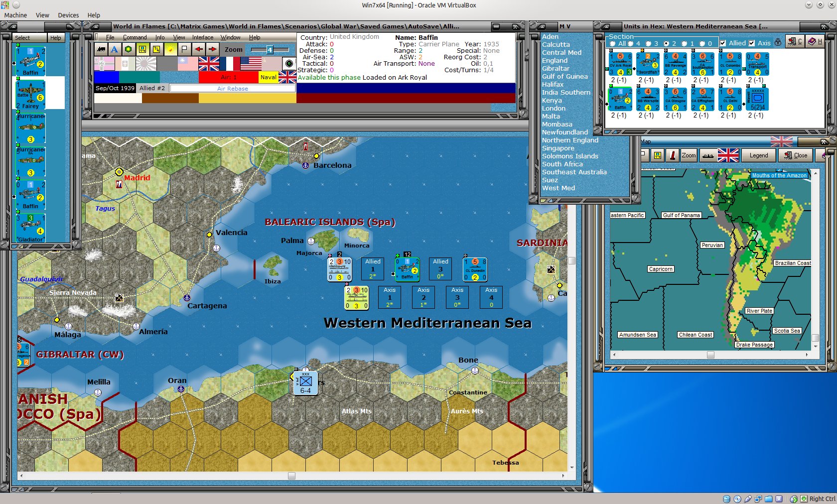The image size is (837, 504).
Task: Select the Swordfish plane in Units in Hex
Action: (x=648, y=64)
